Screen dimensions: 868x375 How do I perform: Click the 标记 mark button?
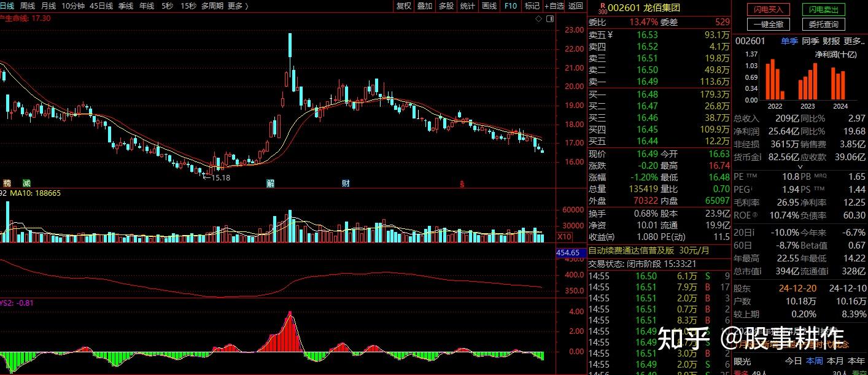[x=532, y=6]
